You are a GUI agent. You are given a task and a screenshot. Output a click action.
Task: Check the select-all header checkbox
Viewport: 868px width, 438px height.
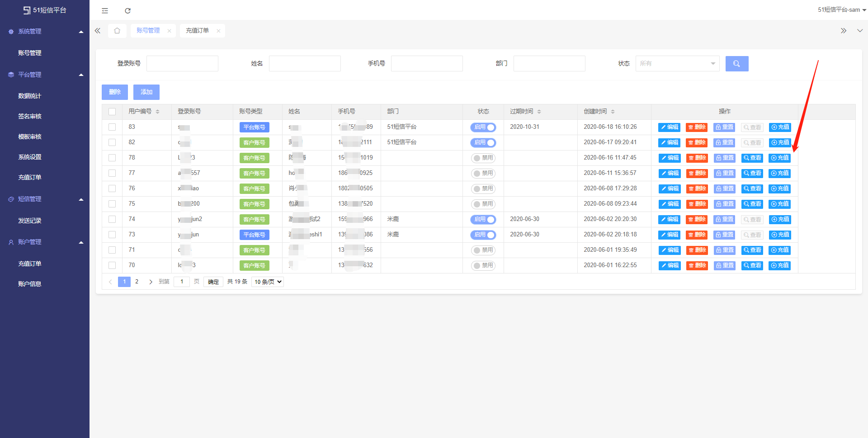click(x=112, y=112)
